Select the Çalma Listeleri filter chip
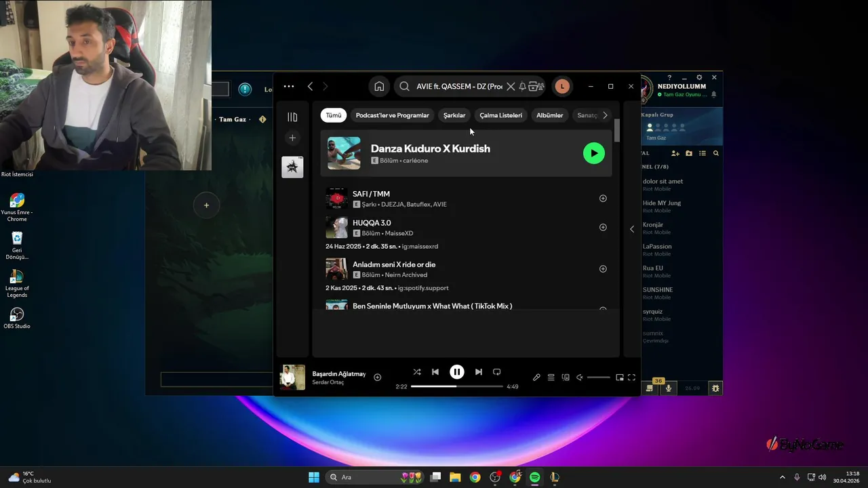Viewport: 868px width, 488px height. [x=501, y=115]
